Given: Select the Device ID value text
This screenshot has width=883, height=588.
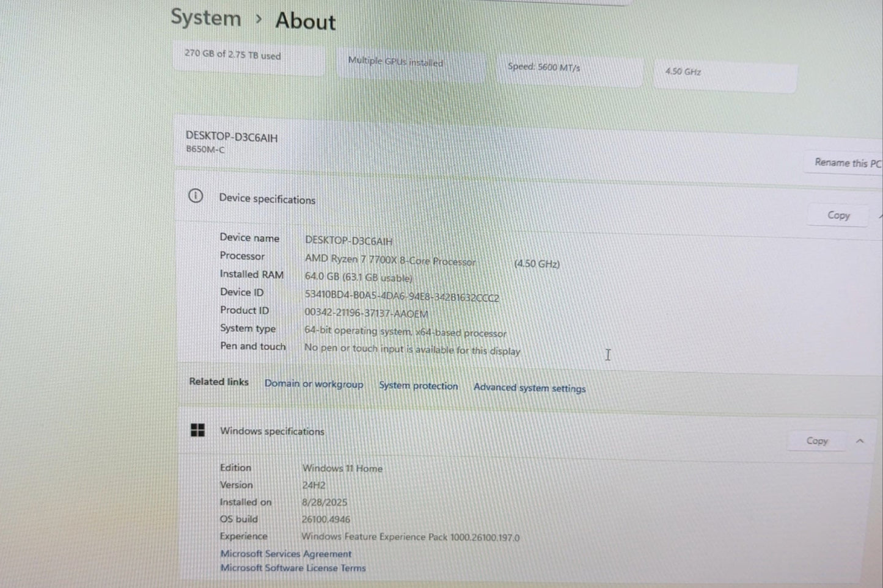Looking at the screenshot, I should tap(402, 297).
